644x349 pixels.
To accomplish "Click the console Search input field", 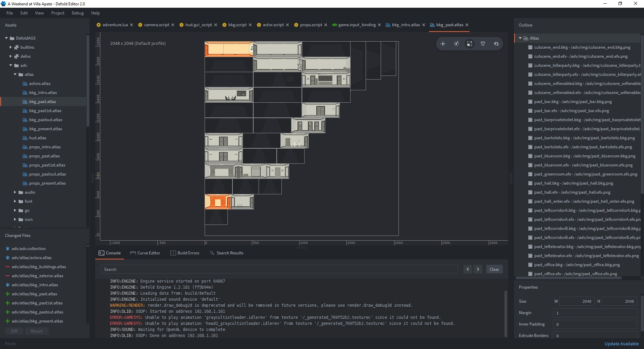I will click(x=279, y=269).
